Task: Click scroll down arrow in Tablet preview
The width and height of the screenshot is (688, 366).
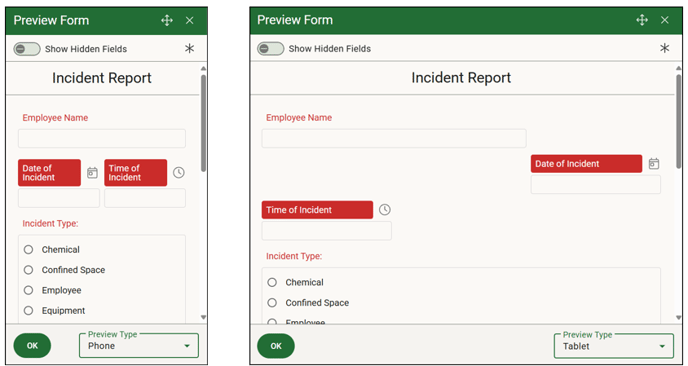Action: [679, 317]
